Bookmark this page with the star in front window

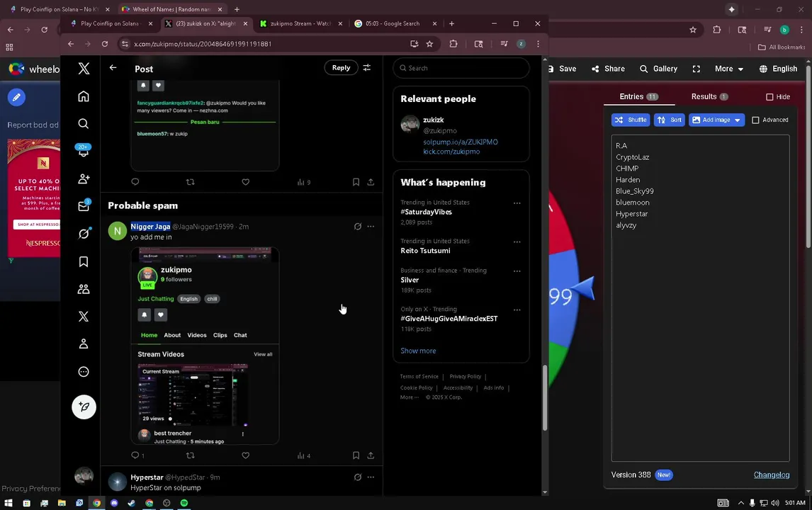(429, 44)
